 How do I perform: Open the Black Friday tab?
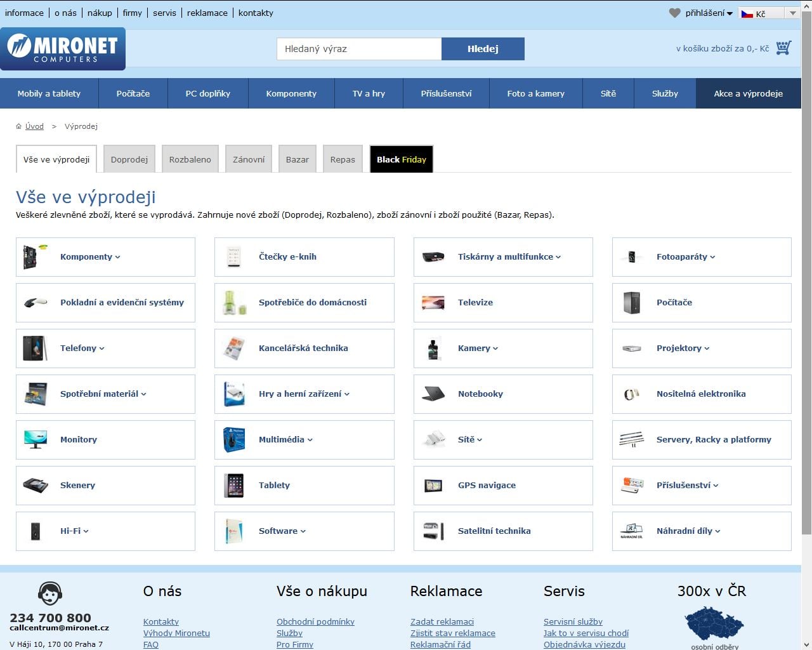[402, 159]
